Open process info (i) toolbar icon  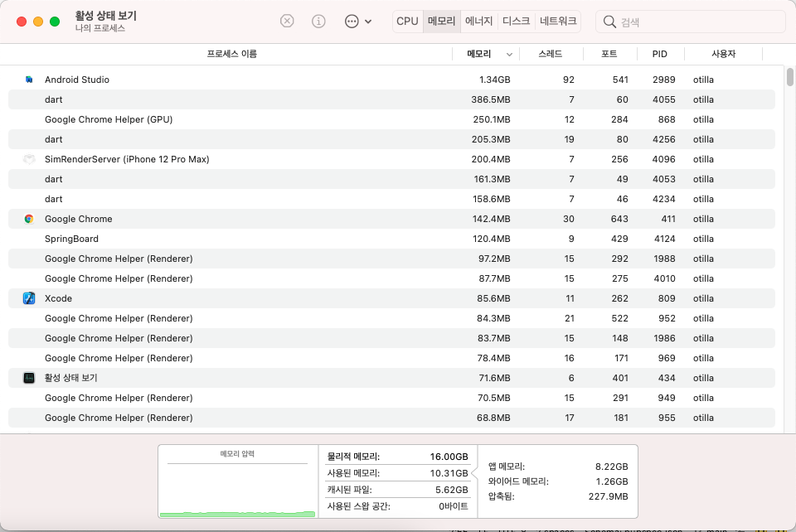click(x=318, y=22)
